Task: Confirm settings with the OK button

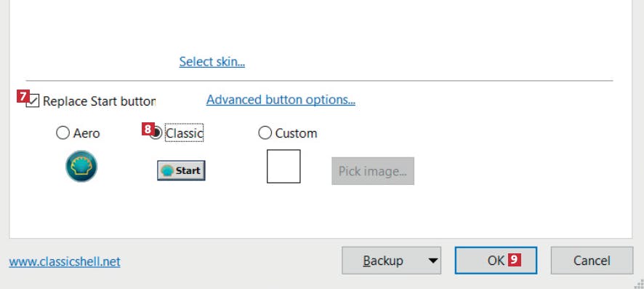Action: point(496,260)
